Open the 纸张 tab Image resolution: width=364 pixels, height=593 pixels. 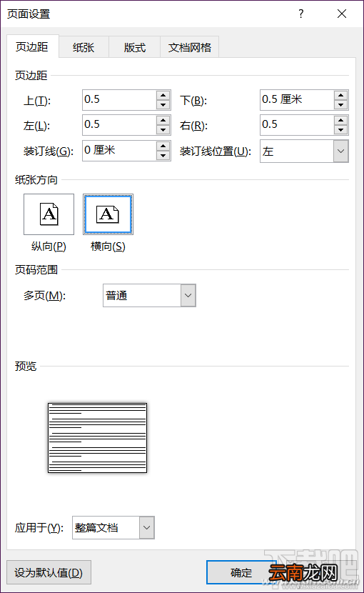(84, 47)
